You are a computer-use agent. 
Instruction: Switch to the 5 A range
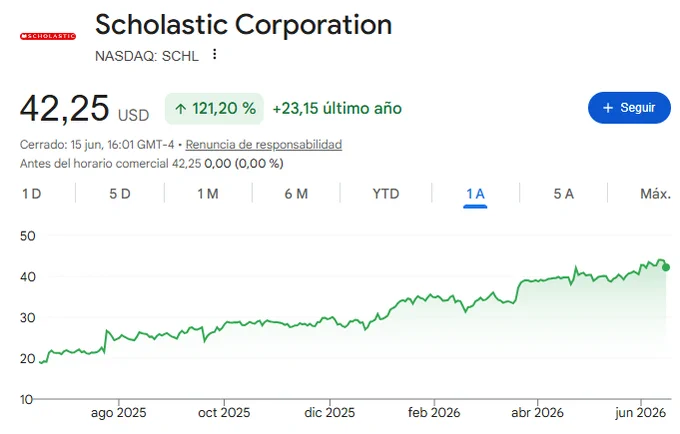[x=563, y=193]
